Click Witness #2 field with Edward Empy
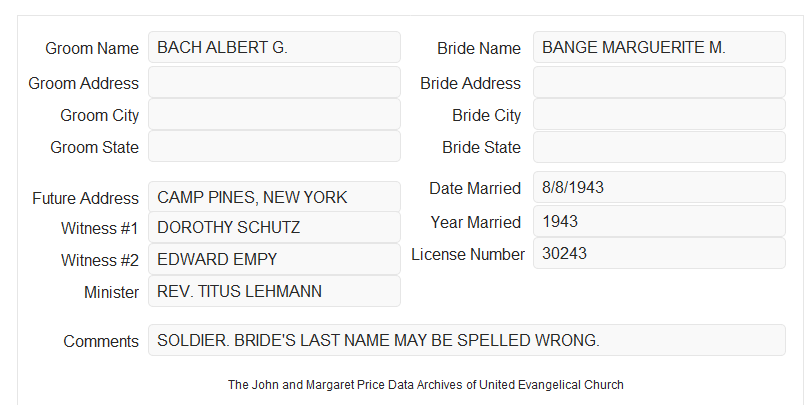 tap(274, 259)
